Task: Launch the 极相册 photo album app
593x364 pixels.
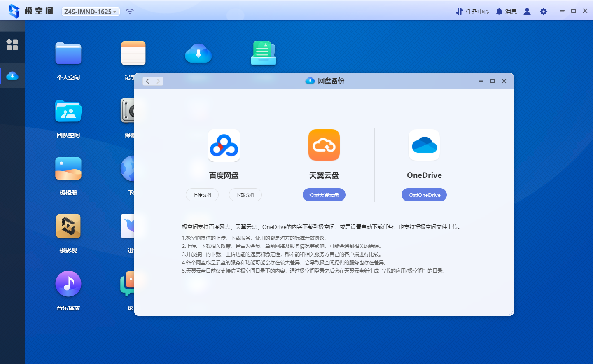Action: coord(68,169)
